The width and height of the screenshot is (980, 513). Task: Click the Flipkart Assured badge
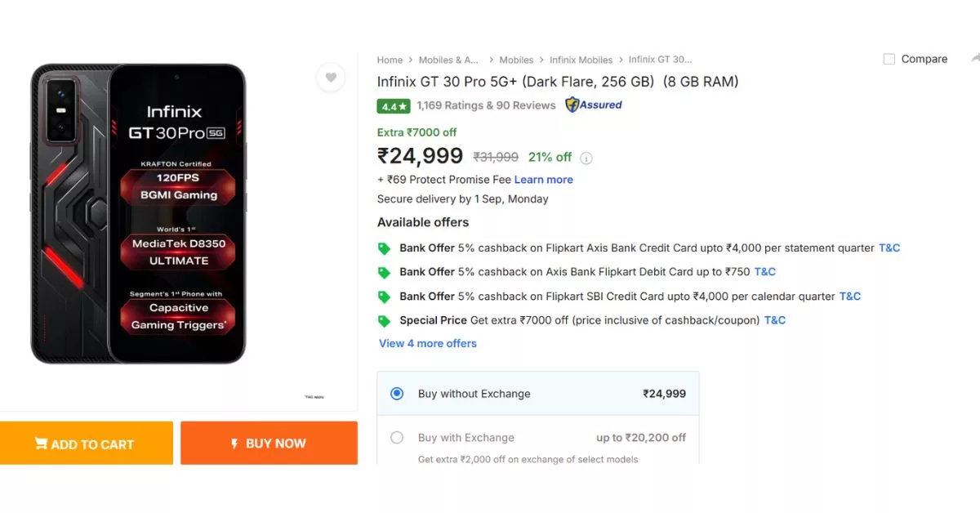[594, 105]
